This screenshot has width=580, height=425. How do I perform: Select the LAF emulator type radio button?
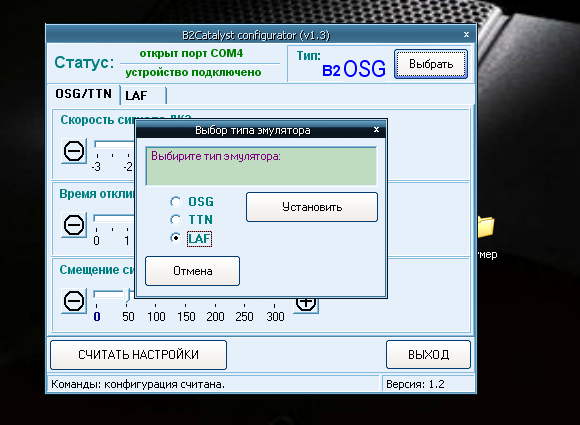(176, 238)
